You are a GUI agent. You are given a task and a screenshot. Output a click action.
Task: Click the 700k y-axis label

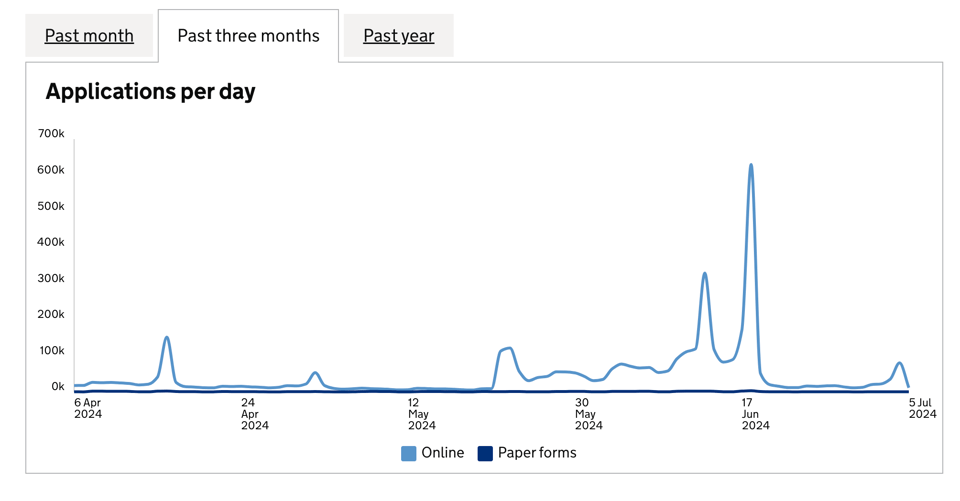click(x=51, y=134)
